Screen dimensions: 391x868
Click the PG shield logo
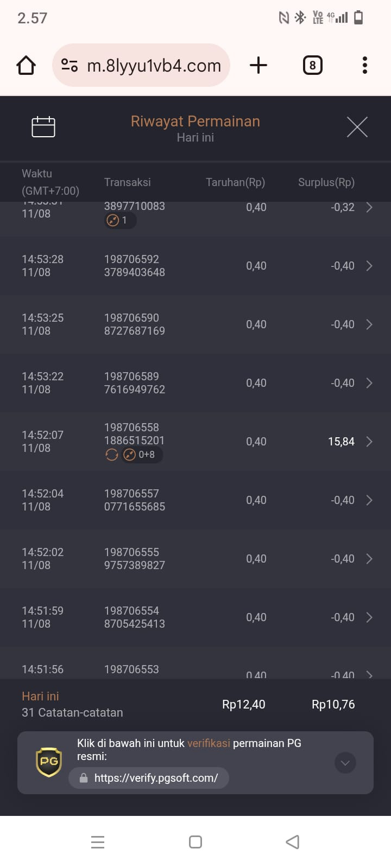[x=49, y=762]
